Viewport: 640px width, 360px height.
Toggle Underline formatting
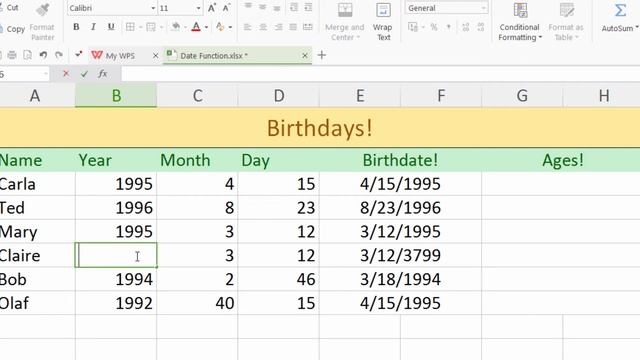[x=111, y=27]
